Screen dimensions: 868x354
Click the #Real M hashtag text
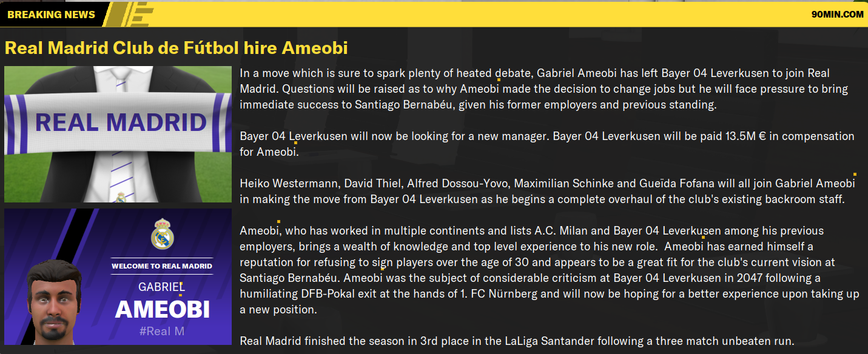point(162,332)
